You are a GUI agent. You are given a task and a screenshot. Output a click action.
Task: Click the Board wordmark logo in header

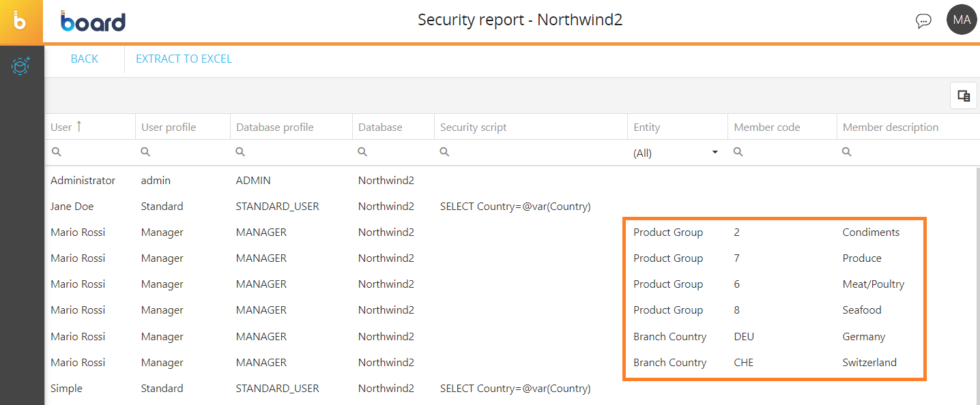pyautogui.click(x=93, y=21)
